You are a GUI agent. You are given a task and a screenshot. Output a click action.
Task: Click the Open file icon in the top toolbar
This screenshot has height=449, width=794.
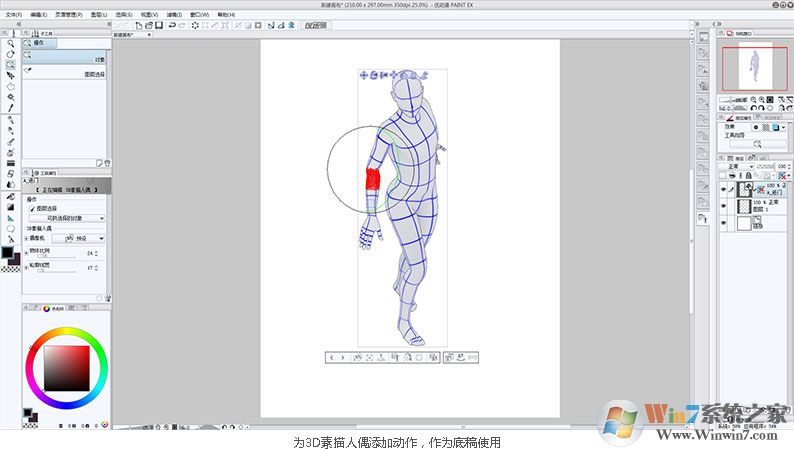point(149,25)
